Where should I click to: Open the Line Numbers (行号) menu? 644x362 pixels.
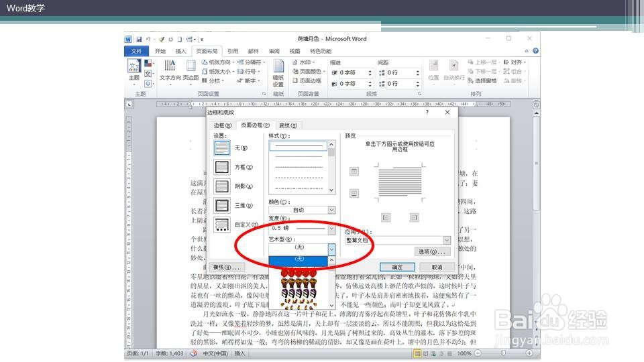point(248,72)
